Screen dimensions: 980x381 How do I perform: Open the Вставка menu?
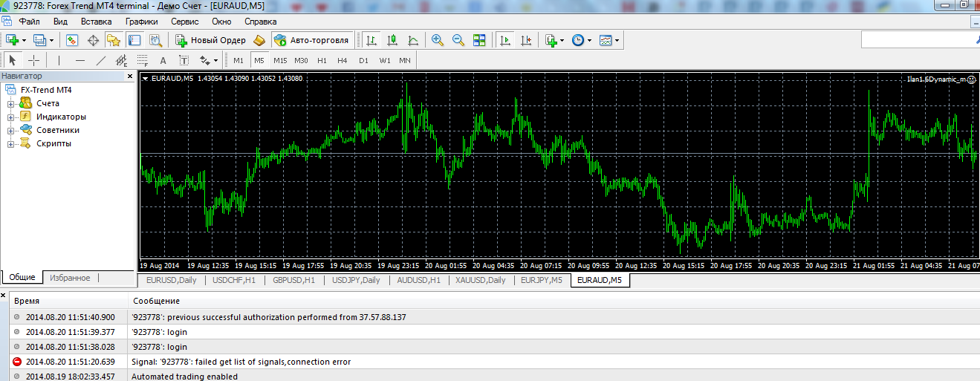pos(96,22)
